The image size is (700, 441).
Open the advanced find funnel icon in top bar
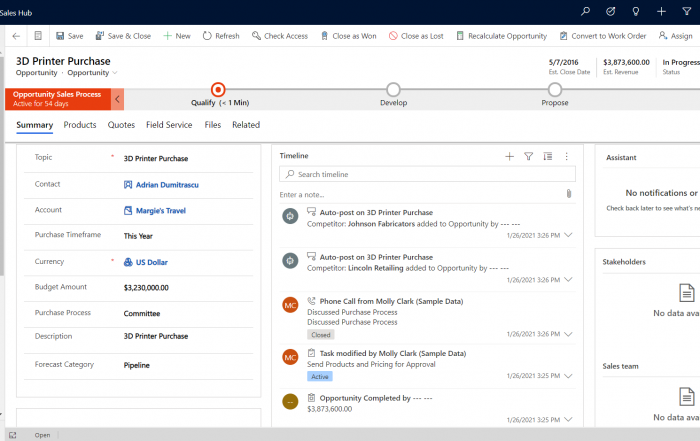click(687, 12)
